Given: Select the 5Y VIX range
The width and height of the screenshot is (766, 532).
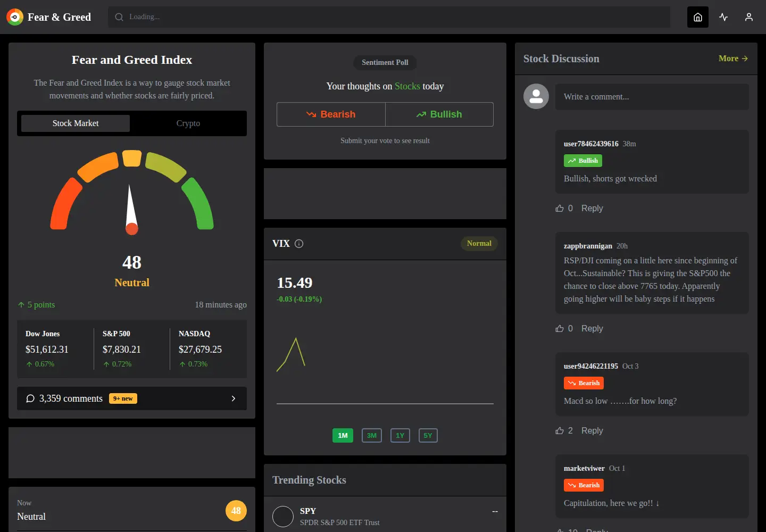Looking at the screenshot, I should pos(428,436).
